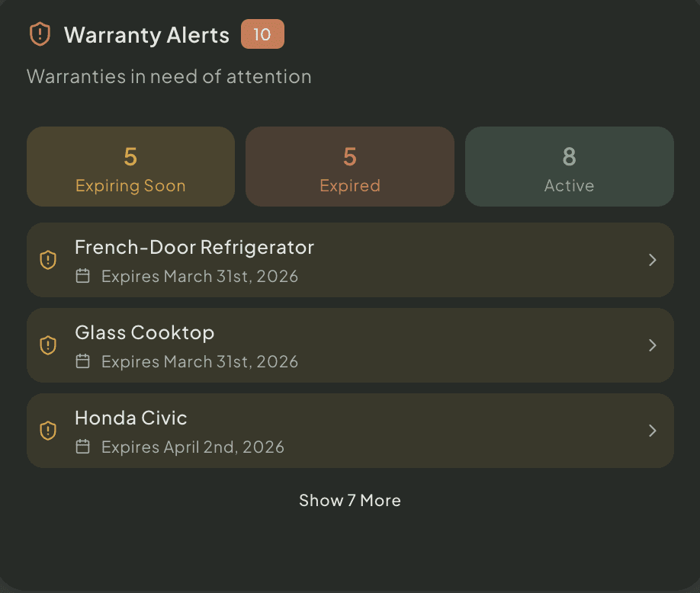
Task: Select the Expired filter card
Action: 350,166
